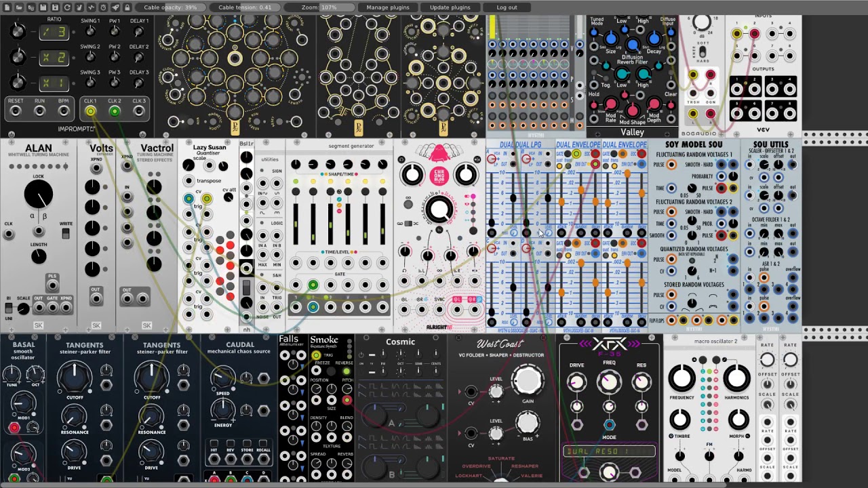Click the DELAY 1 knob

(x=139, y=32)
